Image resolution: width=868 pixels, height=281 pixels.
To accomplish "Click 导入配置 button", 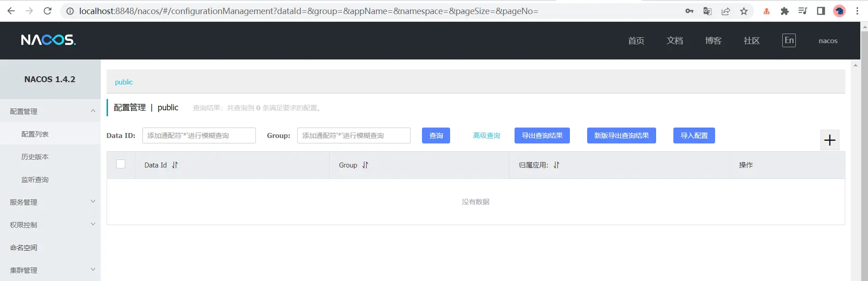I will (694, 135).
